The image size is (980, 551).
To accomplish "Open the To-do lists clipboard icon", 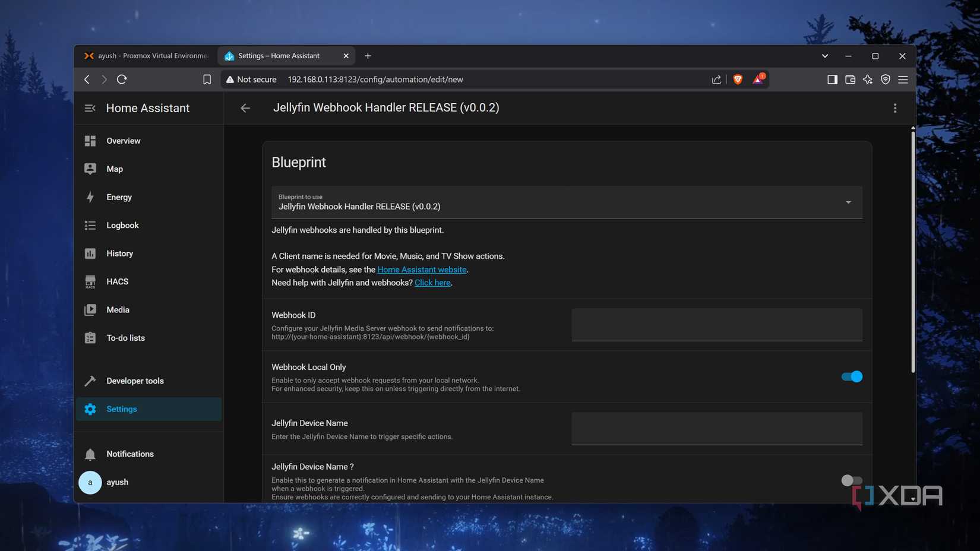I will point(90,338).
